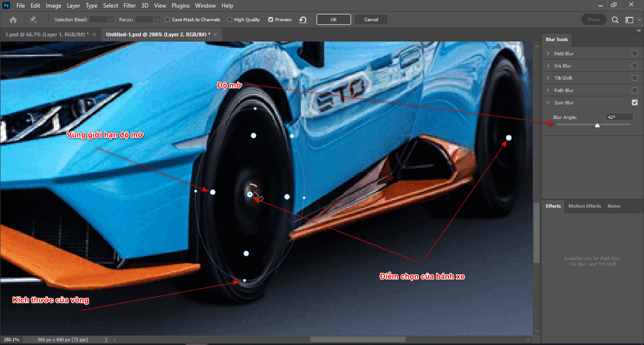The width and height of the screenshot is (644, 345).
Task: Open Search using the magnifier icon
Action: [615, 19]
